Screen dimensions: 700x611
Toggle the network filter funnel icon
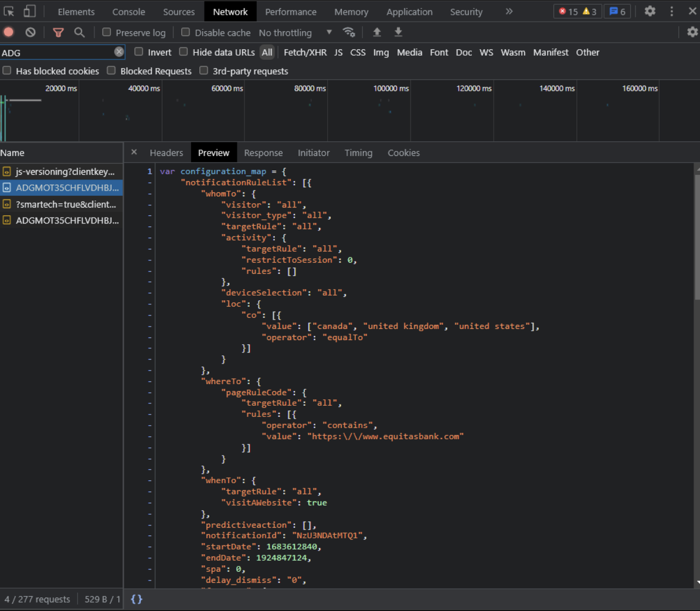click(x=58, y=32)
